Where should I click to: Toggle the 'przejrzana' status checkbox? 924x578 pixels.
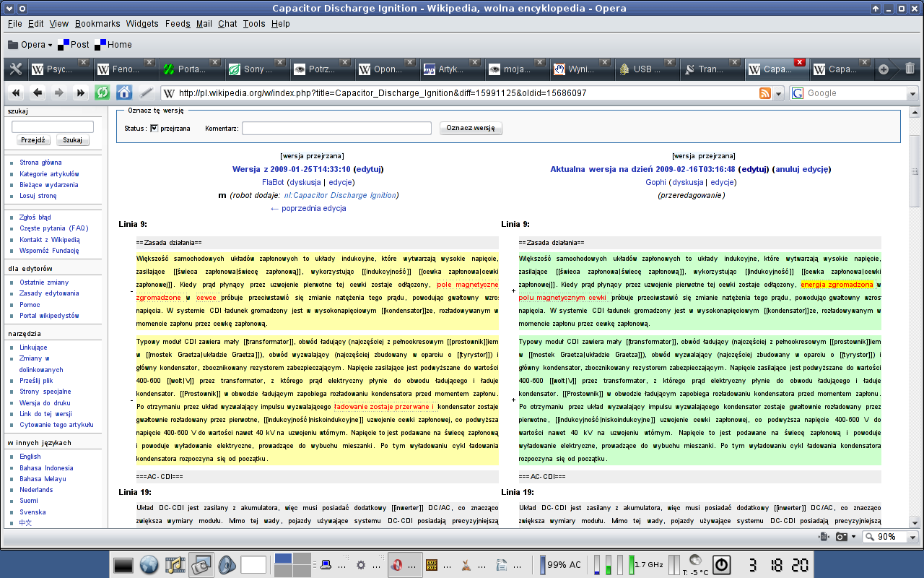point(154,128)
